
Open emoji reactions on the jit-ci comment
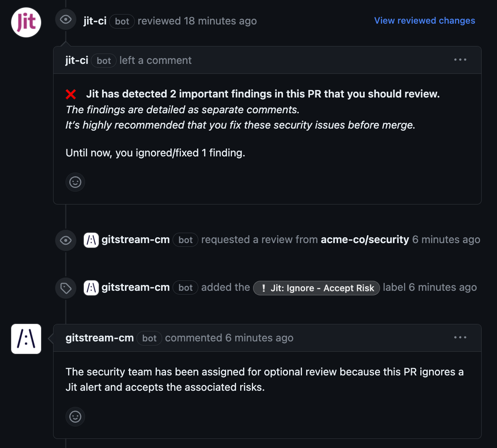pyautogui.click(x=75, y=182)
